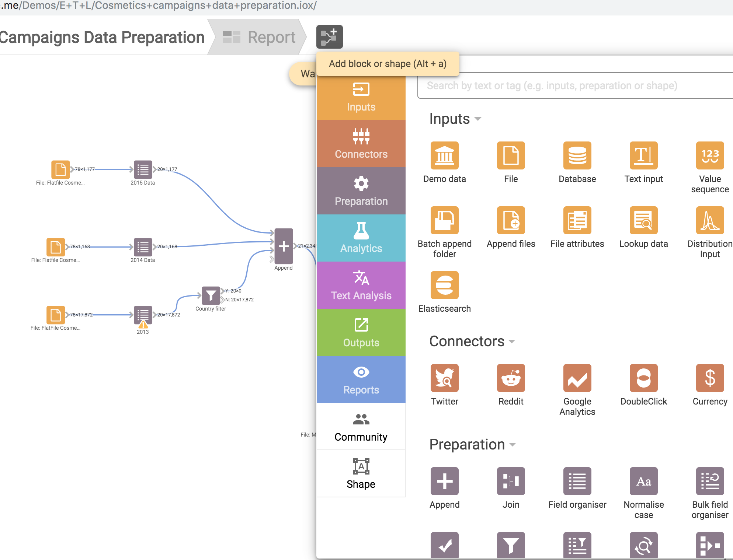Add the Normalise case block
This screenshot has width=733, height=560.
point(643,482)
